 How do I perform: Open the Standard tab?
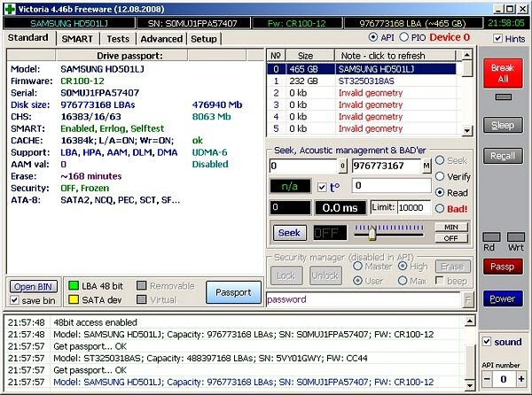click(x=28, y=37)
